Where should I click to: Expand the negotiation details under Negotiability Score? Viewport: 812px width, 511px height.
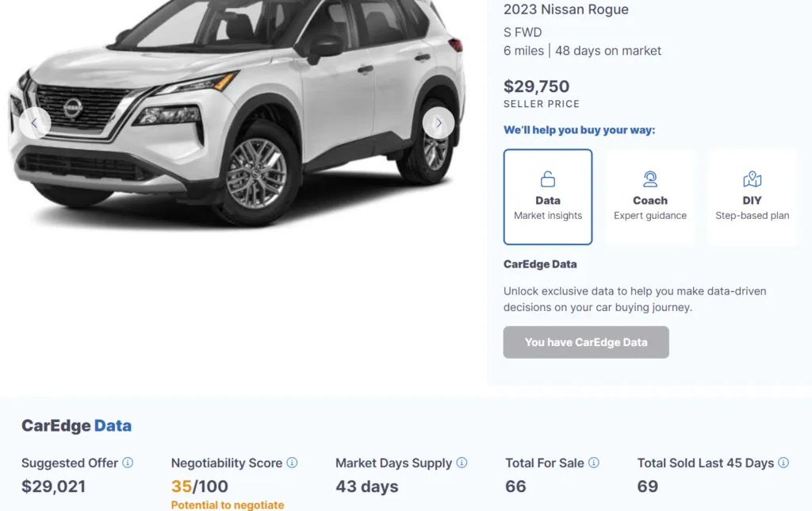228,505
